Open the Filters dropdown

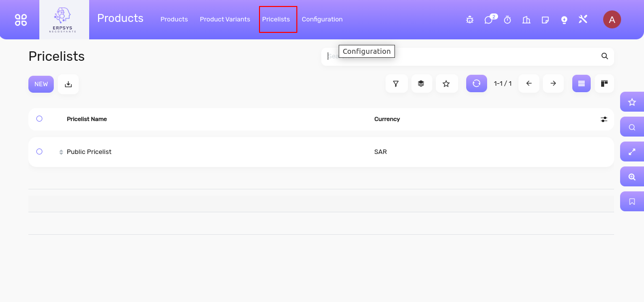point(396,84)
